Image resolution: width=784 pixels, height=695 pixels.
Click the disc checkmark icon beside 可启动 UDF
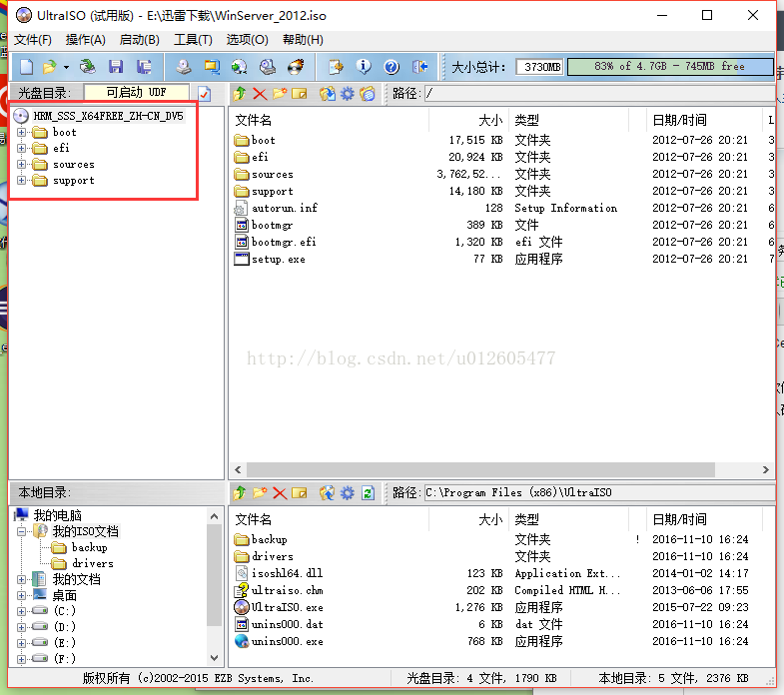(205, 94)
